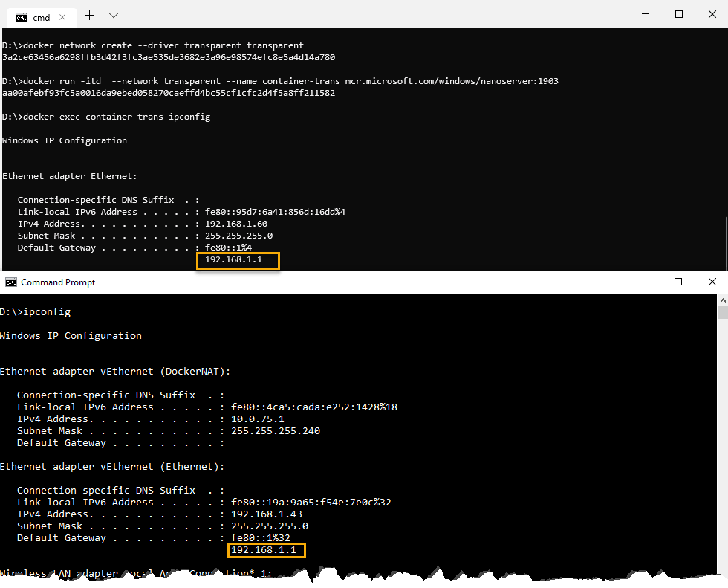Close the Command Prompt window
The image size is (728, 588).
tap(712, 282)
